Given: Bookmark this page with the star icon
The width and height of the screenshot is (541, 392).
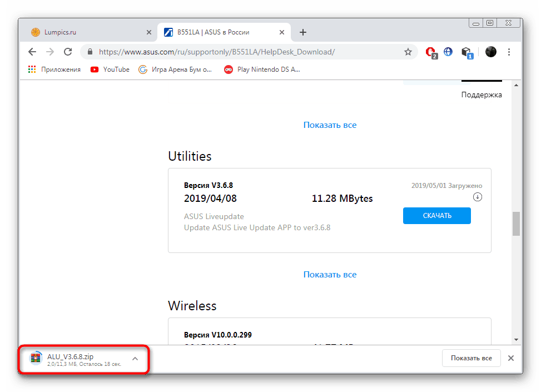Looking at the screenshot, I should [x=408, y=52].
